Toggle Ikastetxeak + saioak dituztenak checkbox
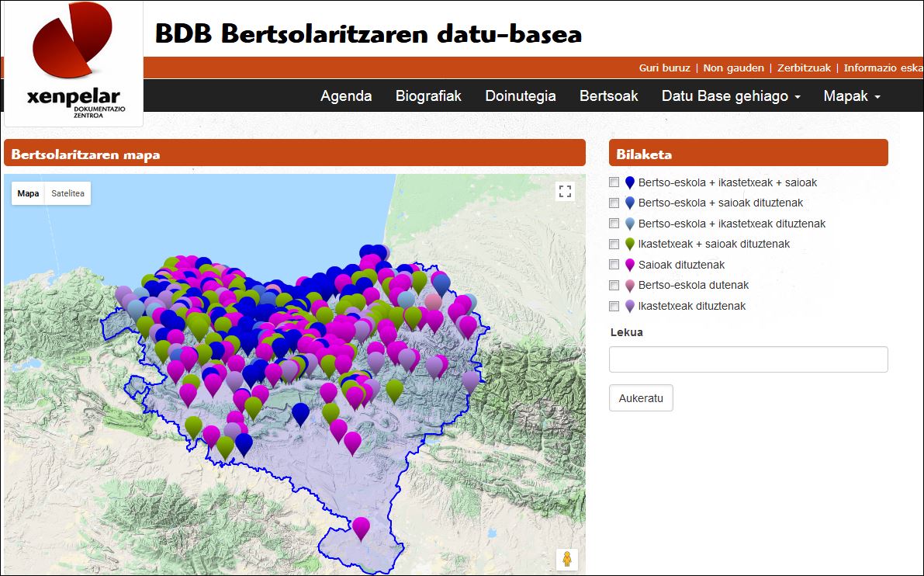This screenshot has height=576, width=924. (x=614, y=244)
